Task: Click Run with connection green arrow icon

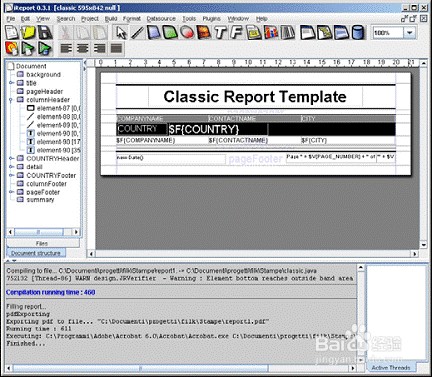Action: tap(45, 49)
